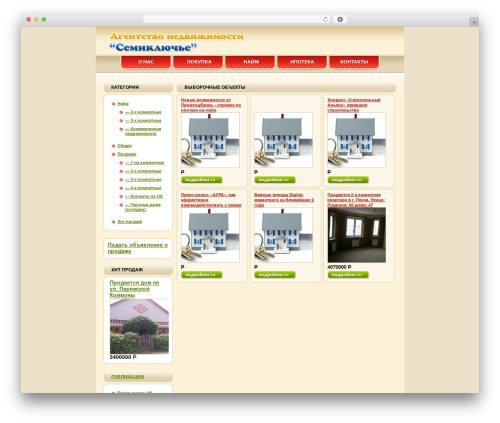Click the brick house photo in Хит продаж
Viewport: 500px width, 423px height.
pyautogui.click(x=139, y=326)
